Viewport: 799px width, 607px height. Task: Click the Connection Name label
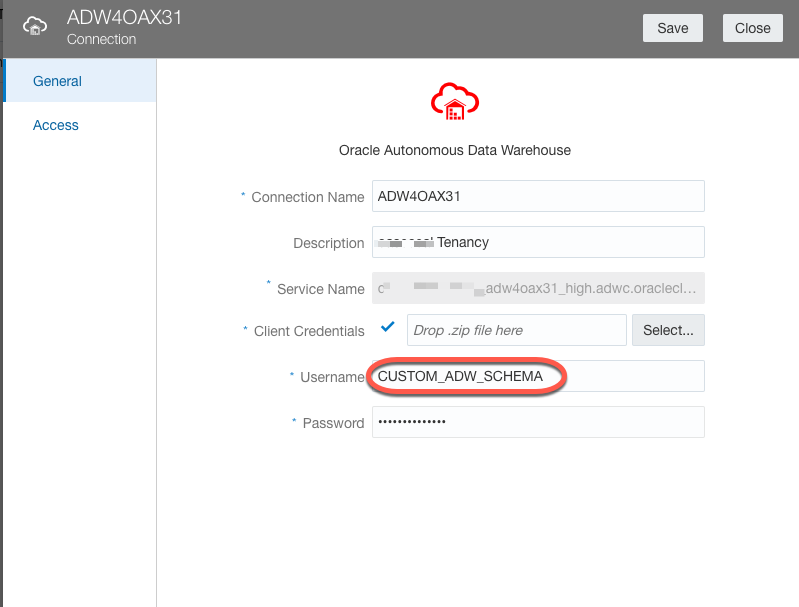308,197
